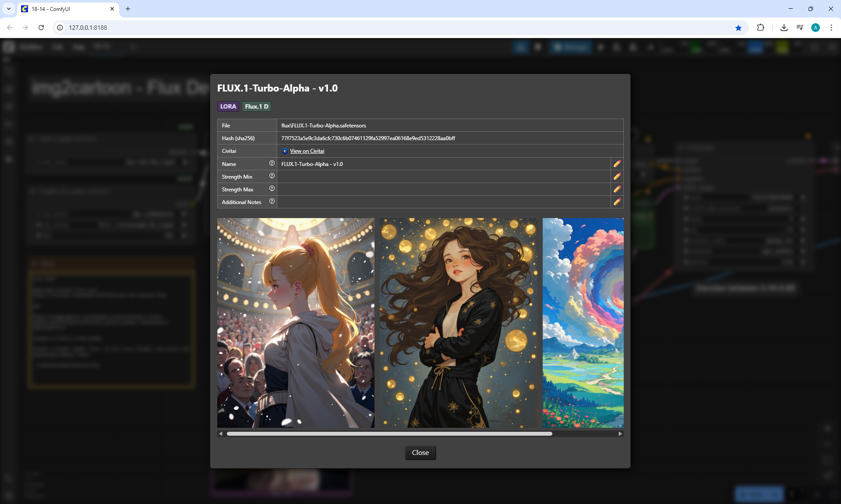This screenshot has width=841, height=504.
Task: Open View on Civitai link
Action: coord(307,151)
